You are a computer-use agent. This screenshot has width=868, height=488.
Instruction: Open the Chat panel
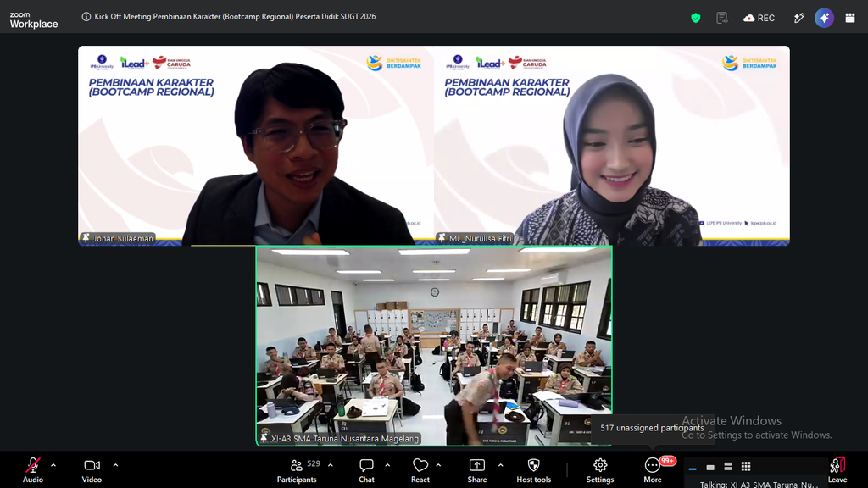point(366,470)
